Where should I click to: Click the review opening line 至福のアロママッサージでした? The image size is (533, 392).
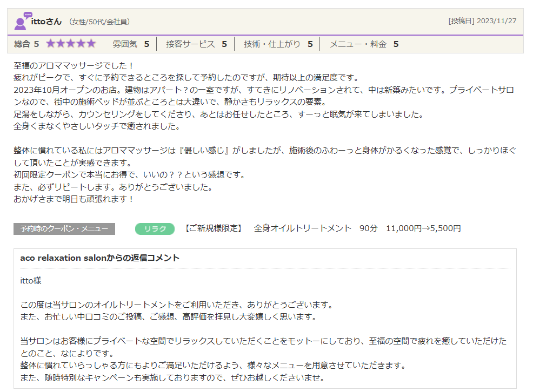click(74, 65)
